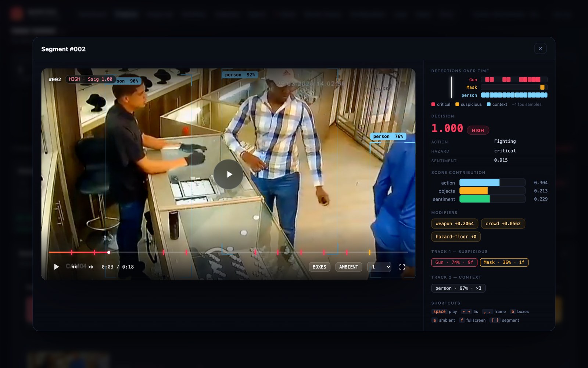This screenshot has width=588, height=368.
Task: Open the playback speed dropdown showing 1
Action: [379, 267]
